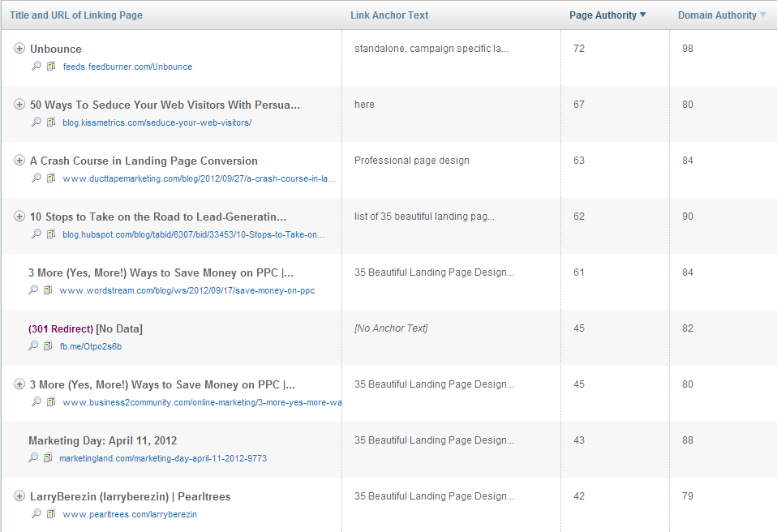The width and height of the screenshot is (777, 532).
Task: Expand the 50 Ways To Seduce row
Action: pyautogui.click(x=19, y=104)
